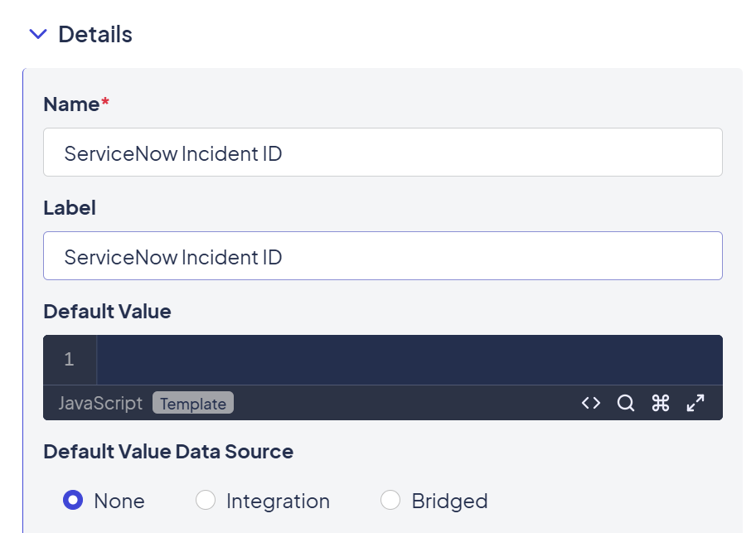Click the JavaScript language label
The width and height of the screenshot is (756, 533).
click(100, 404)
